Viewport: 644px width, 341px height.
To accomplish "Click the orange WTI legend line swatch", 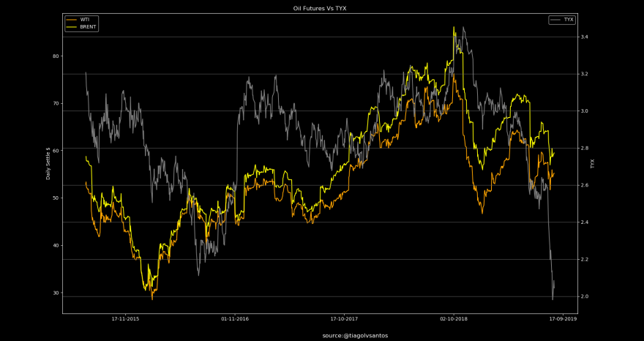I will tap(72, 20).
